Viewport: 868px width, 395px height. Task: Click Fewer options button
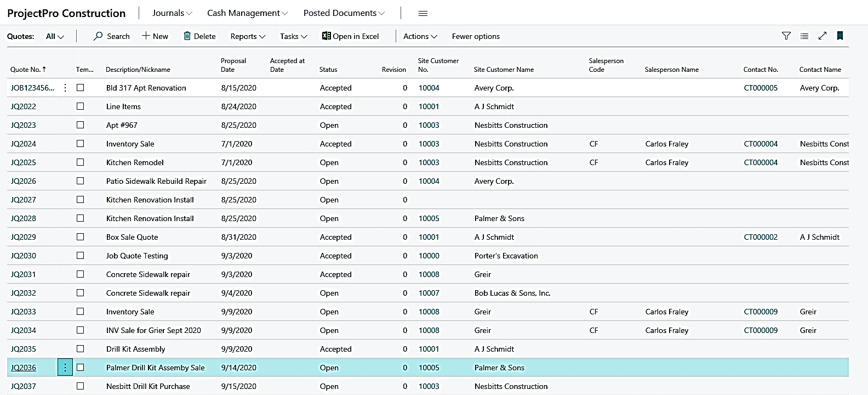pyautogui.click(x=476, y=36)
